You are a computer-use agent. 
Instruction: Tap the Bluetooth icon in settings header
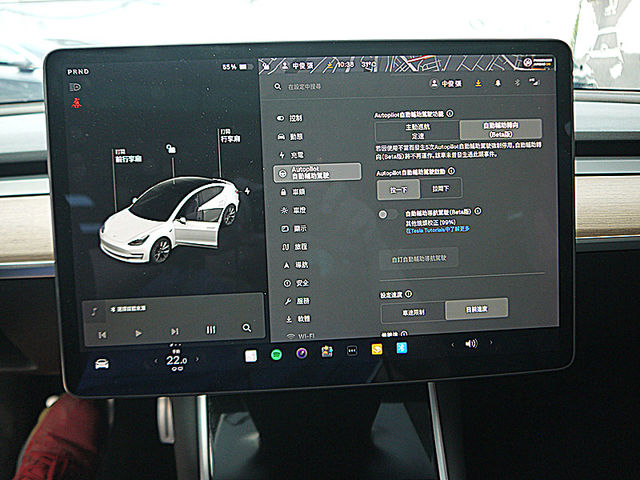point(517,82)
